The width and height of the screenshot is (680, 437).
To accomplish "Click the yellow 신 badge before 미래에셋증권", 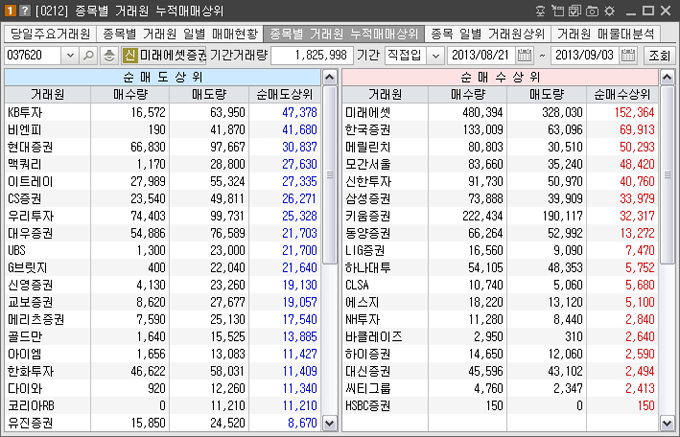I will pyautogui.click(x=130, y=55).
